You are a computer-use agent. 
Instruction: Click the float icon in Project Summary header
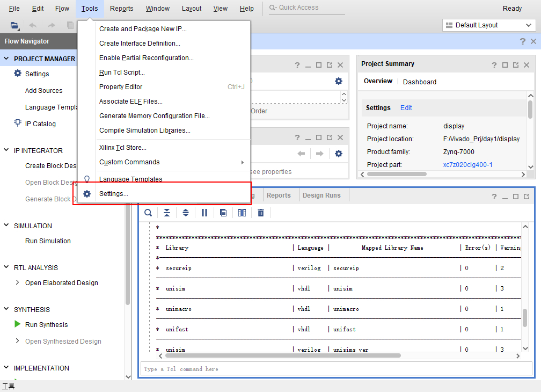(x=515, y=65)
